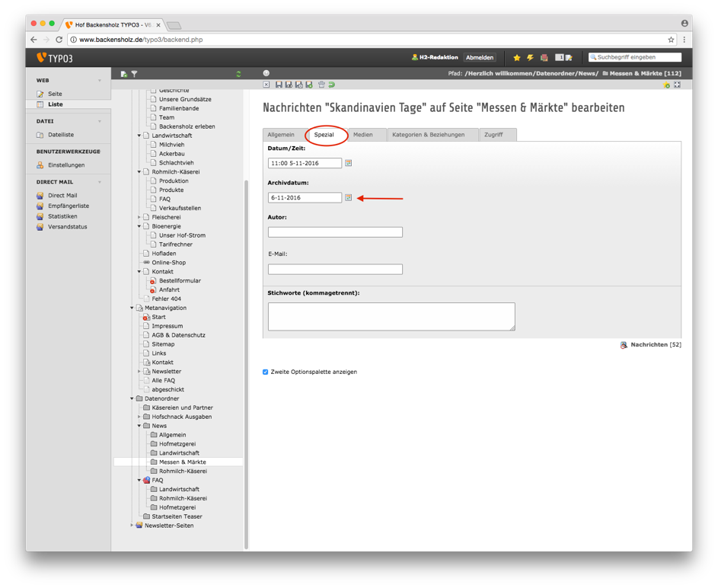Click the filter funnel icon above the page tree
The image size is (718, 588).
tap(134, 74)
